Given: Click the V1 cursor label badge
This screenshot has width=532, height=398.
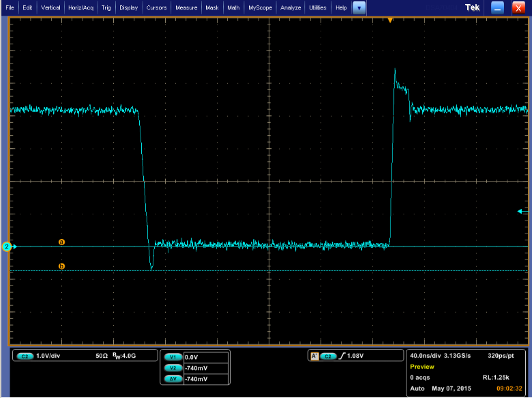Looking at the screenshot, I should click(173, 357).
